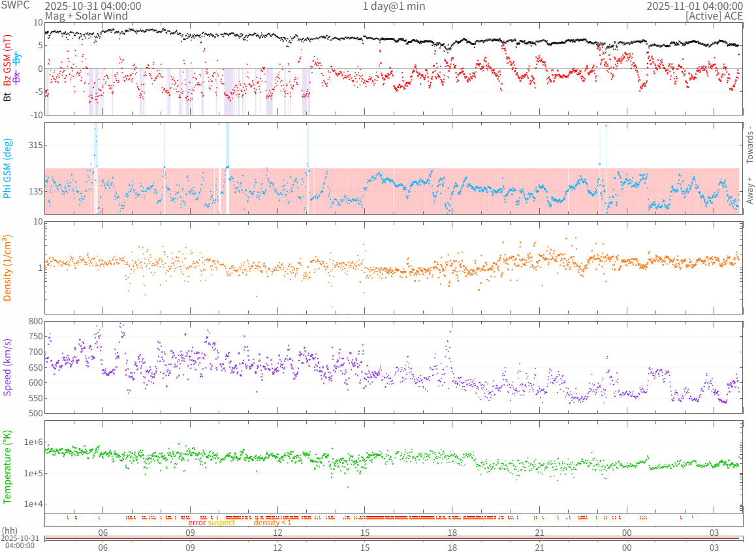Click the Phi GSM (deg) axis label
Image resolution: width=756 pixels, height=552 pixels.
click(x=7, y=168)
